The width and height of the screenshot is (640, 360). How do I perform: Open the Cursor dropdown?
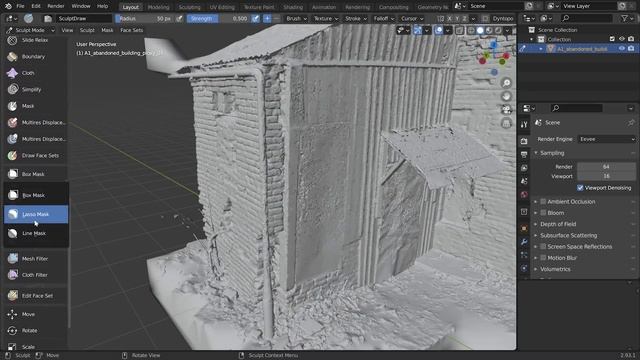pyautogui.click(x=412, y=19)
